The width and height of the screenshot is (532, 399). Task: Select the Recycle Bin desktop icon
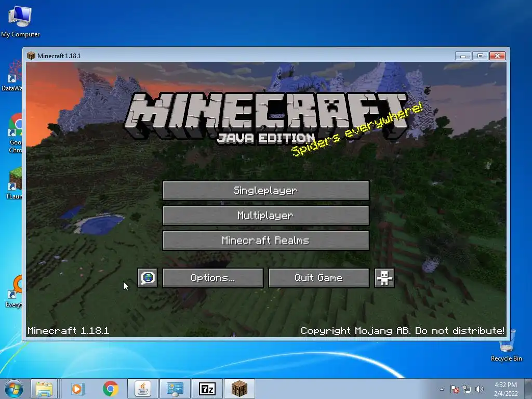pos(506,345)
